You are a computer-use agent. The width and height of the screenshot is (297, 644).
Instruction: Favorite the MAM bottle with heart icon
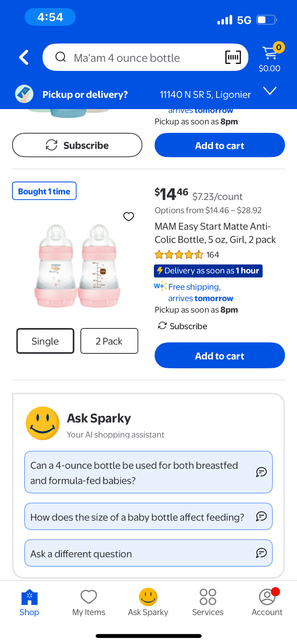[x=129, y=217]
